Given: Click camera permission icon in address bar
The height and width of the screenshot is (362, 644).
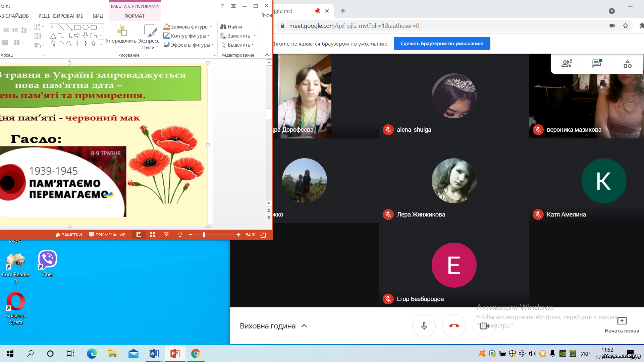Looking at the screenshot, I should pos(612,26).
